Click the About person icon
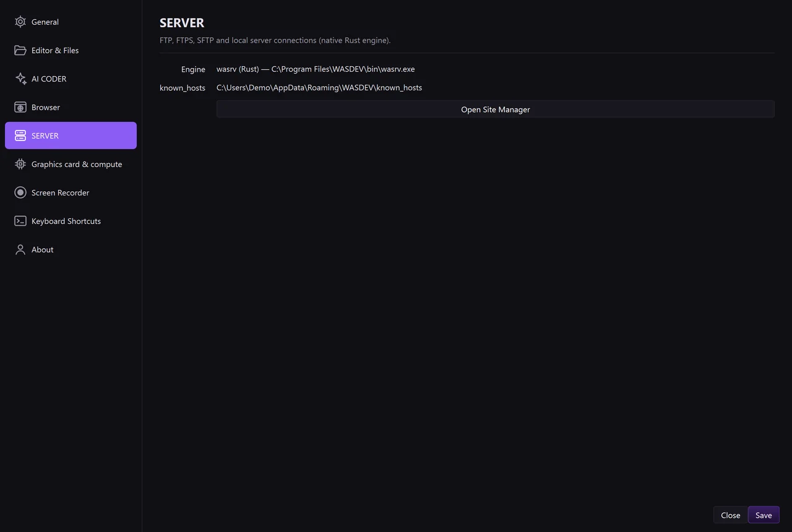792x532 pixels. [20, 249]
